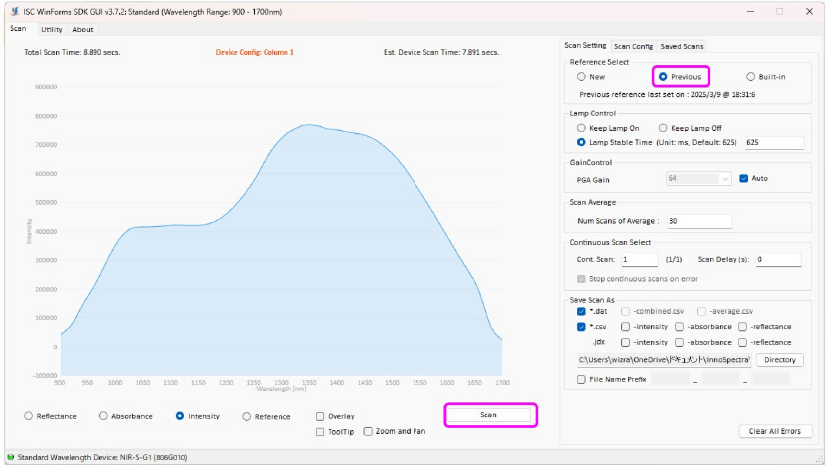830x467 pixels.
Task: Click the ISC app icon in title bar
Action: click(13, 11)
